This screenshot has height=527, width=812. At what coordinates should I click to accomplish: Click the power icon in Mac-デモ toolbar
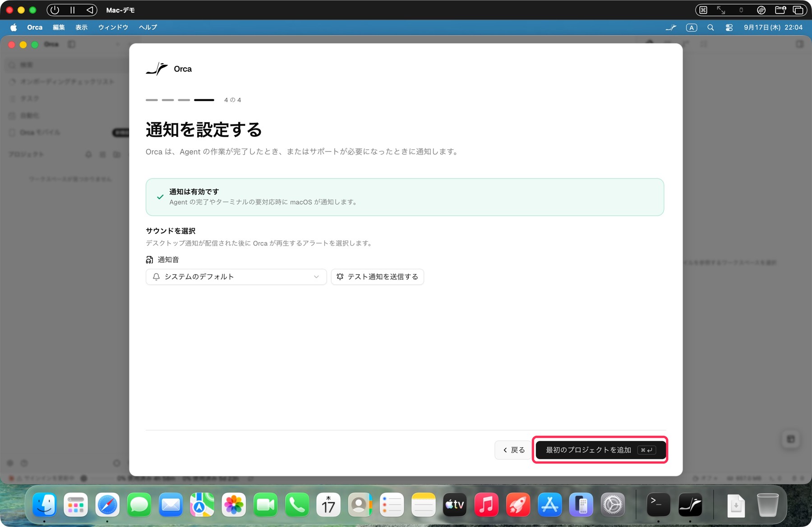[55, 10]
